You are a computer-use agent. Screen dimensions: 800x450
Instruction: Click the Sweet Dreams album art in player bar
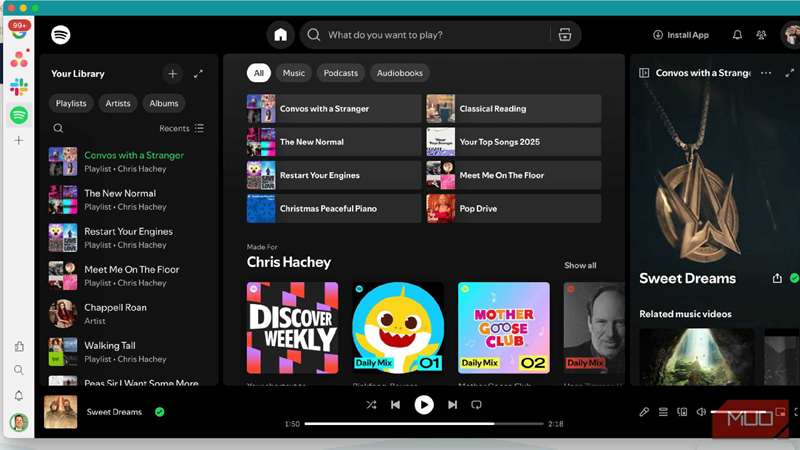pyautogui.click(x=61, y=412)
